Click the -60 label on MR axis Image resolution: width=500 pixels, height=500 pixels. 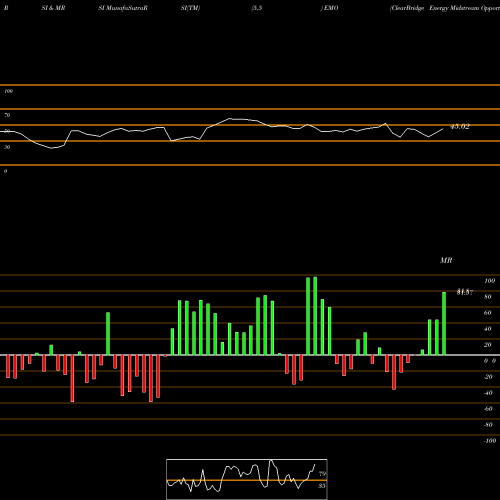tap(488, 409)
